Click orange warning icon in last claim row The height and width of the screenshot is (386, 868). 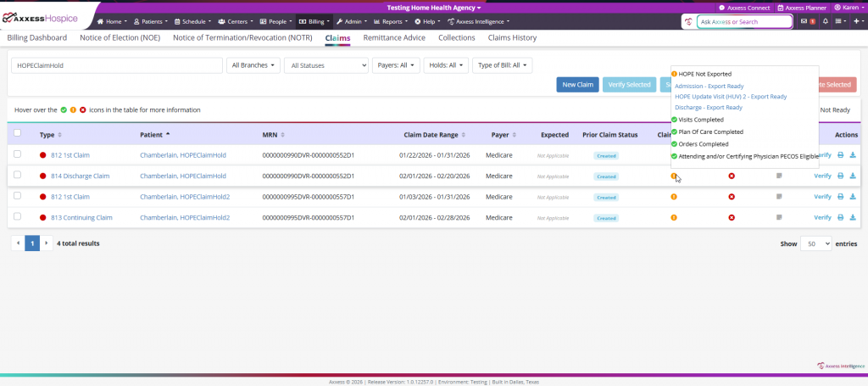674,217
